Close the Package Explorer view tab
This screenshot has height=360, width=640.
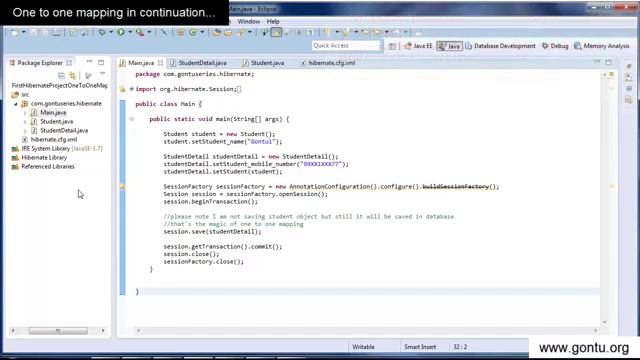(x=69, y=63)
